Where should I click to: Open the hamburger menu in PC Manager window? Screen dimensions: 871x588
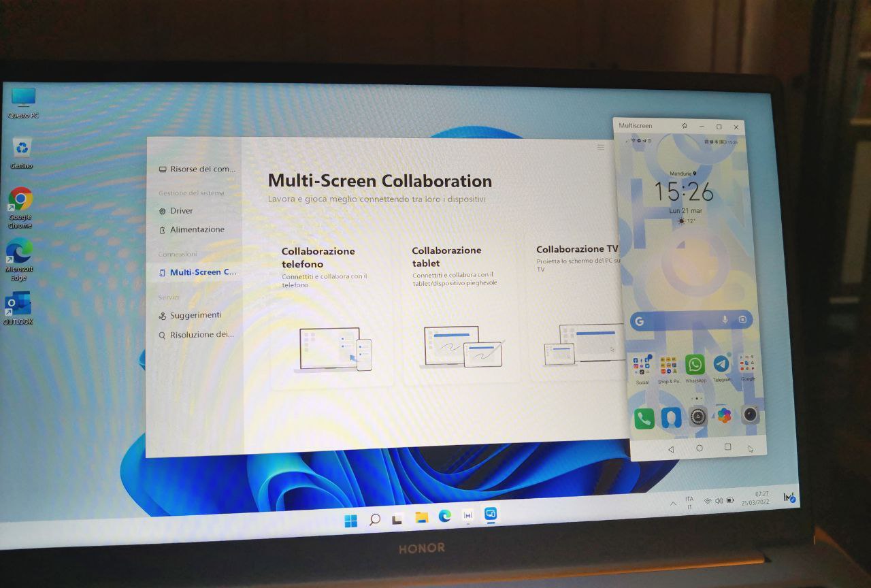tap(601, 148)
